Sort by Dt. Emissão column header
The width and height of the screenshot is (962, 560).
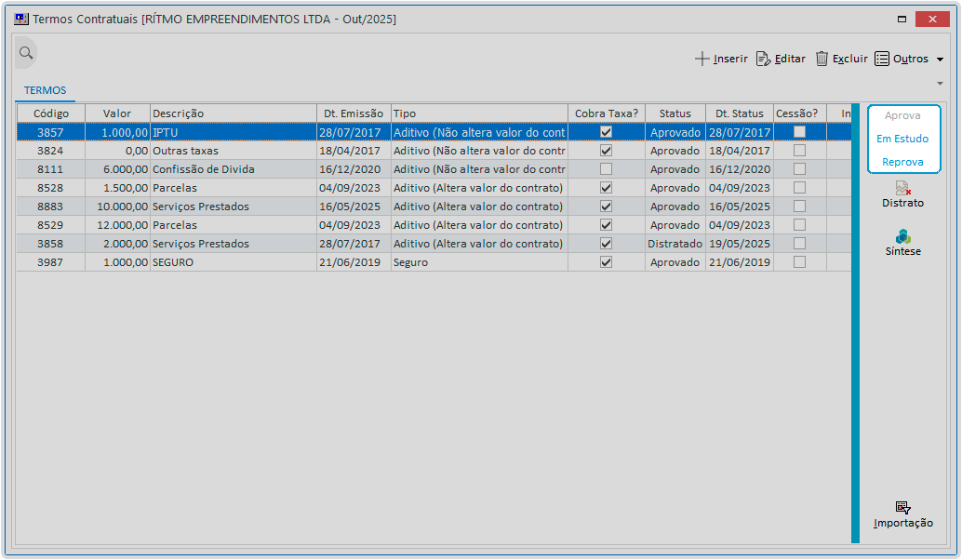[354, 113]
